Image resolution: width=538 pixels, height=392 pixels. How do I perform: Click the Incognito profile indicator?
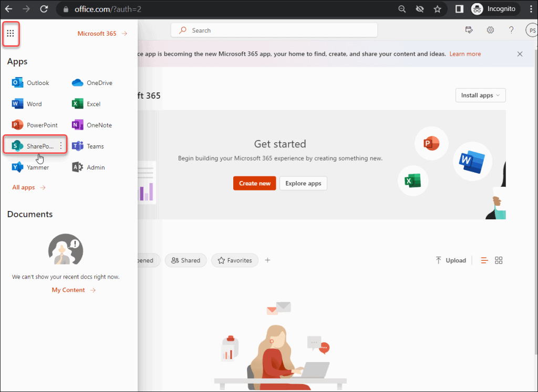[x=495, y=9]
